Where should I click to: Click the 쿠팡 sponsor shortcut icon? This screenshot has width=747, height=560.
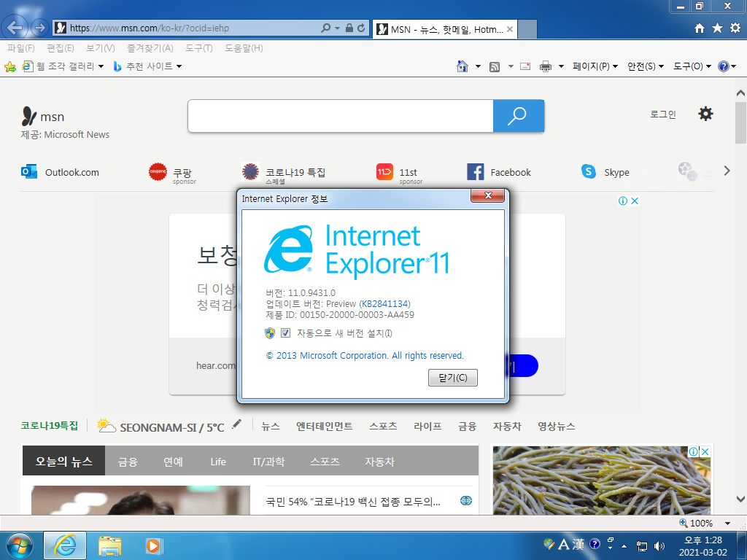(158, 172)
